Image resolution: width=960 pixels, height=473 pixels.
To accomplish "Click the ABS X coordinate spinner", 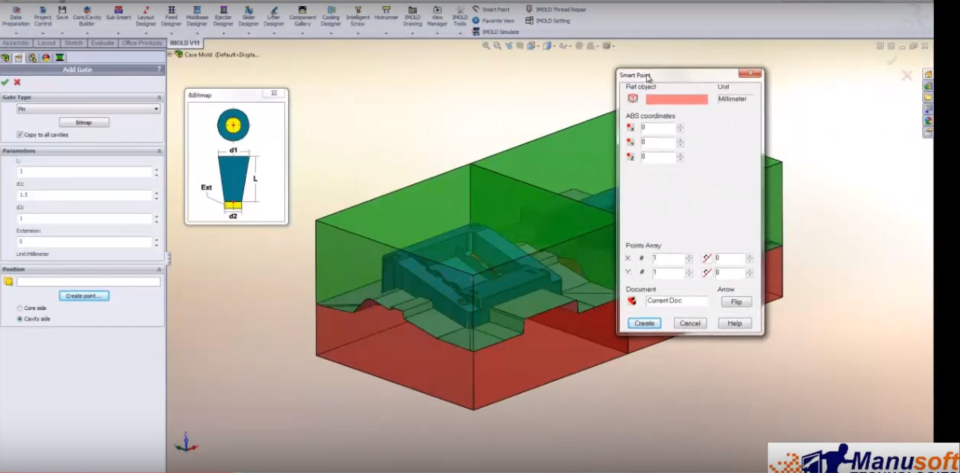I will tap(680, 128).
